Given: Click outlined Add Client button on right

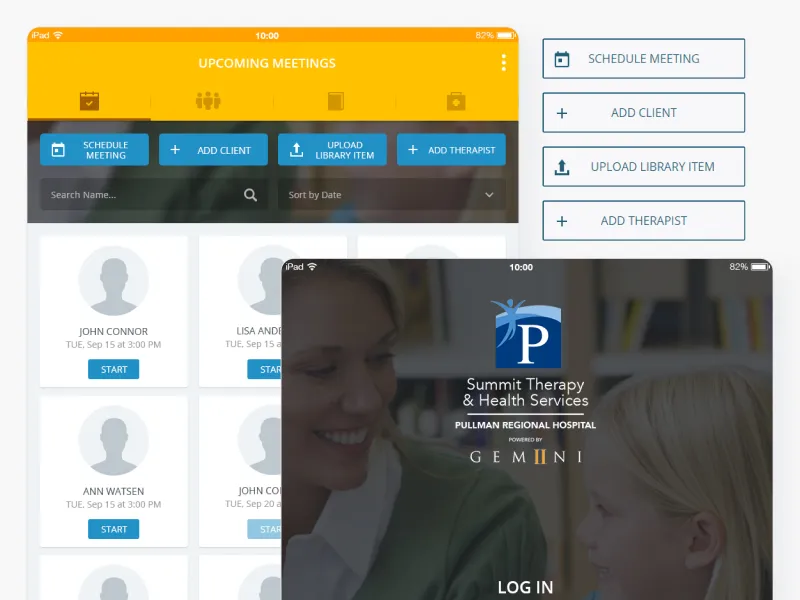Looking at the screenshot, I should tap(643, 113).
